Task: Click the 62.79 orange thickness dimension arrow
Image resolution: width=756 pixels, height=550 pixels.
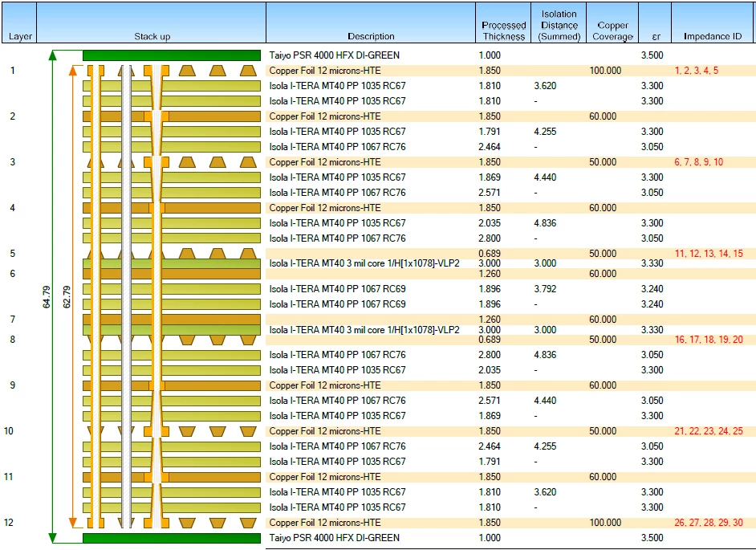Action: [73, 296]
